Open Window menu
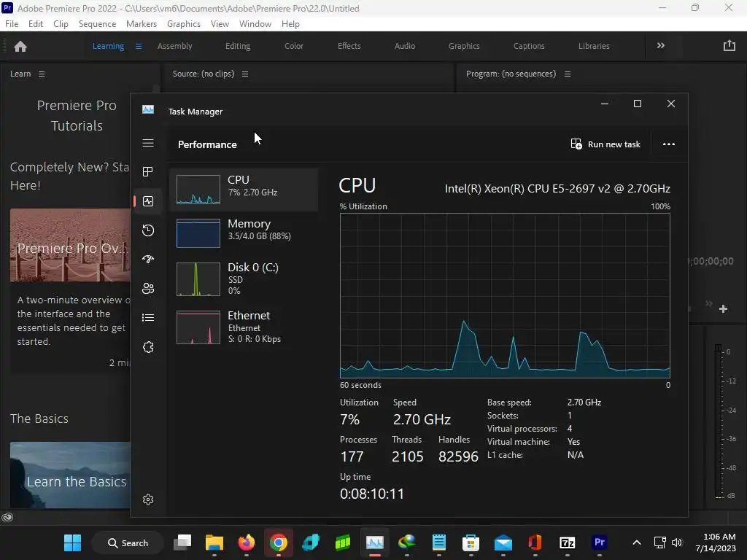Viewport: 747px width, 560px height. pyautogui.click(x=255, y=24)
